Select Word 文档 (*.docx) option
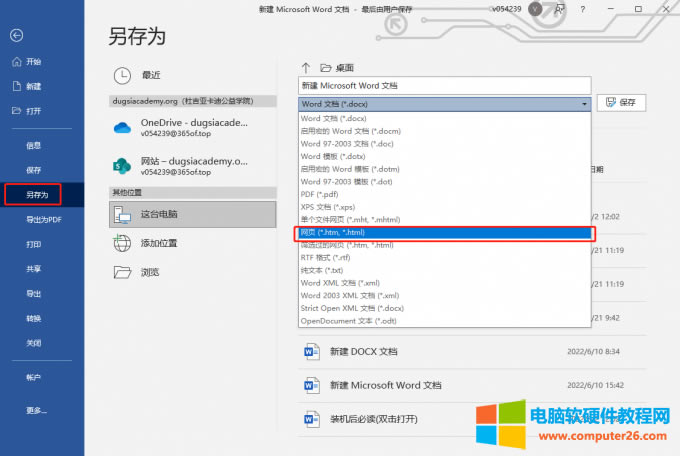 click(x=445, y=118)
